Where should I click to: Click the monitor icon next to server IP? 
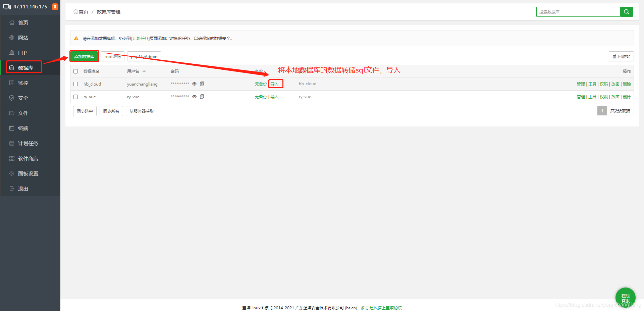coord(7,7)
